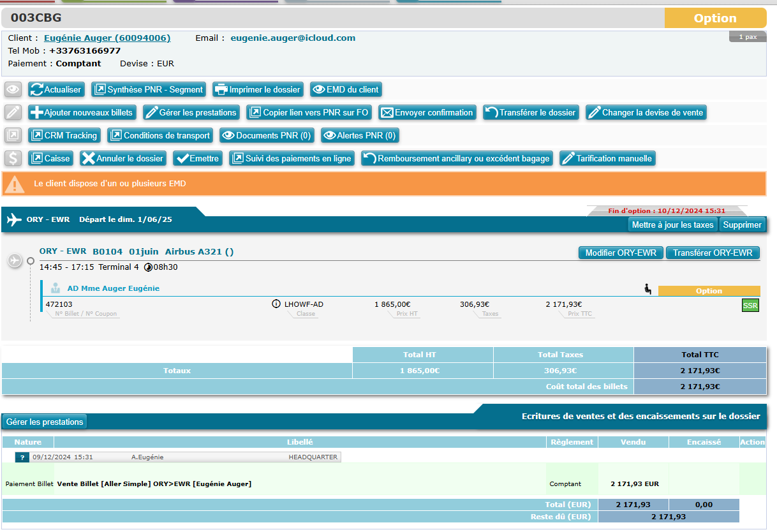Click Fin d'option : 10/12/2024 15:31 label
This screenshot has width=777, height=532.
(667, 211)
